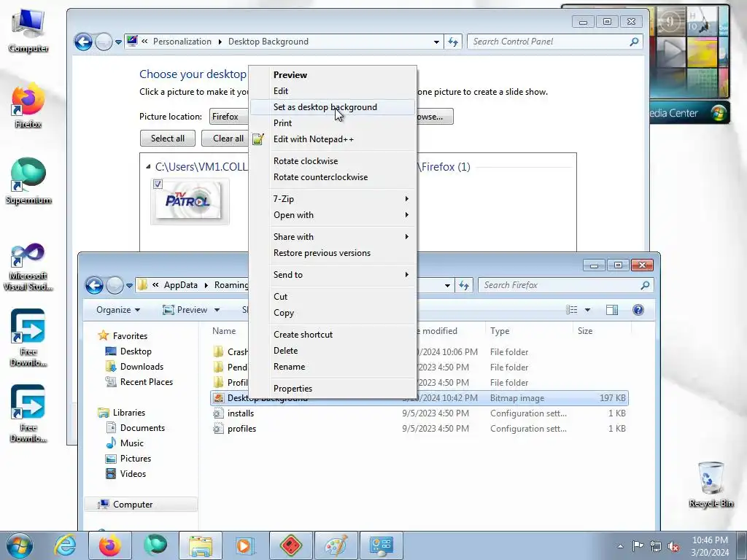The height and width of the screenshot is (560, 747).
Task: Refresh the Control Panel address bar
Action: (453, 42)
